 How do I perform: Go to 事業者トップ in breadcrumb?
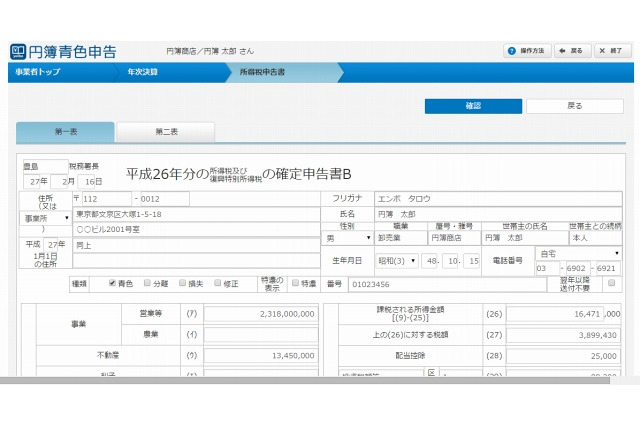pos(38,73)
